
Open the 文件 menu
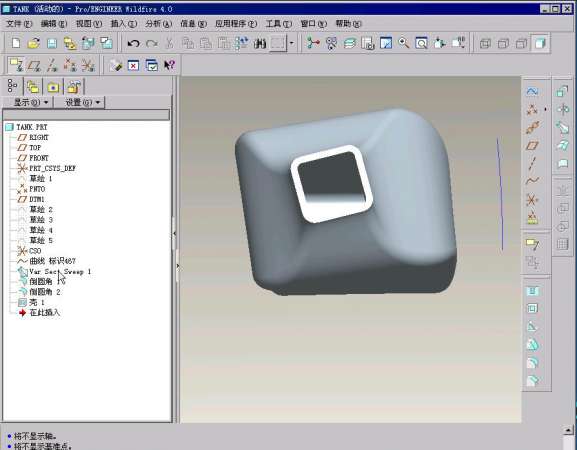tap(19, 24)
